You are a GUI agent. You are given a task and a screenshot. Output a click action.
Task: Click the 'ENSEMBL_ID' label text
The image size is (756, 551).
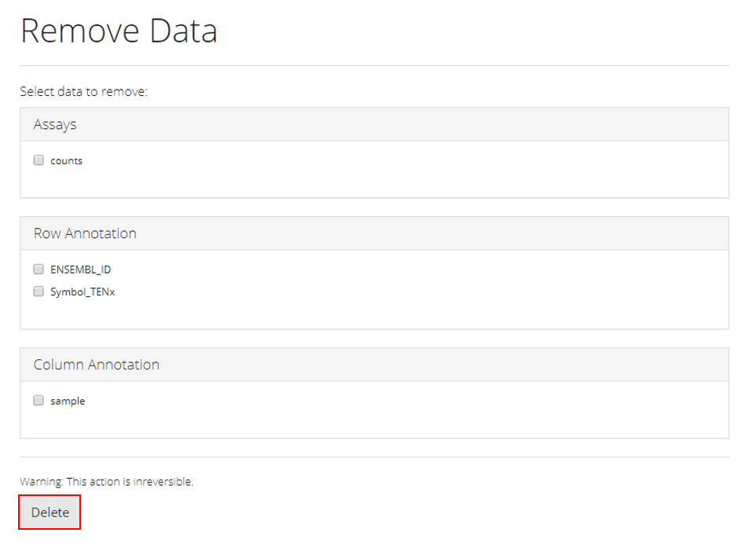tap(80, 270)
